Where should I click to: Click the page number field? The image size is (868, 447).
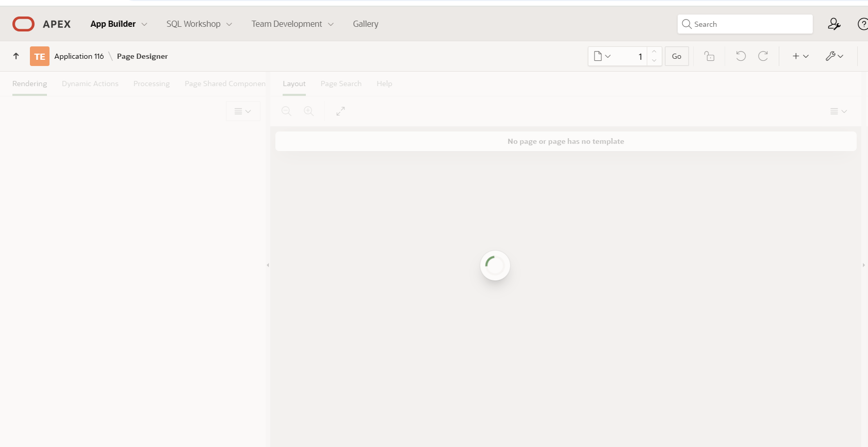coord(632,56)
